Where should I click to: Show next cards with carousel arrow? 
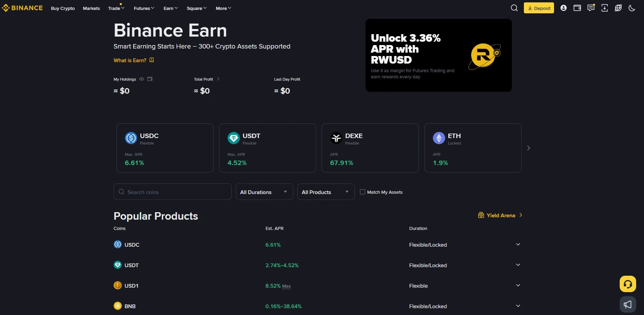pyautogui.click(x=528, y=148)
